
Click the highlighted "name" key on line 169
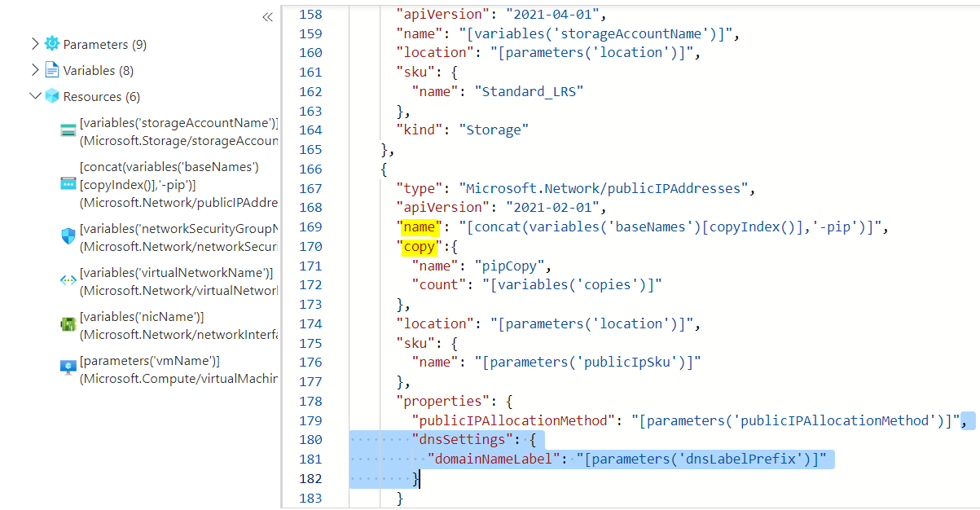pyautogui.click(x=417, y=226)
